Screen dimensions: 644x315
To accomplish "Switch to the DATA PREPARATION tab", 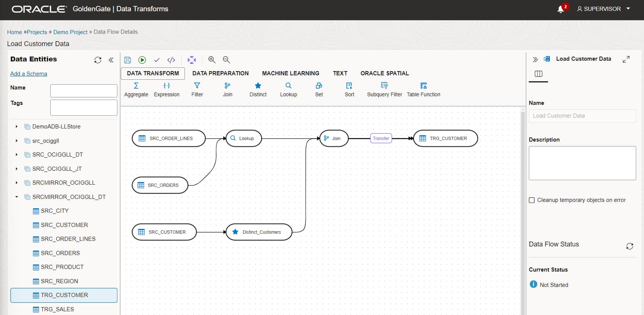I will (221, 73).
